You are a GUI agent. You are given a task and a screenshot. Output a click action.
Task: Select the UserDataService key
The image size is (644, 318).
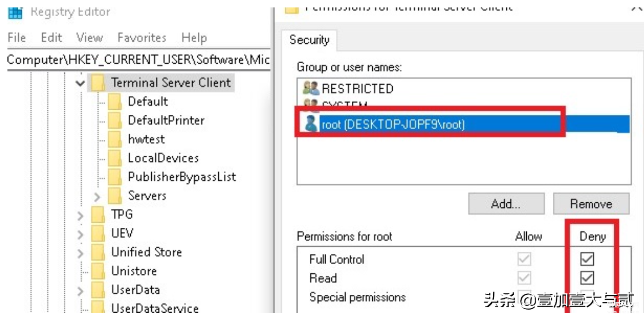[155, 308]
